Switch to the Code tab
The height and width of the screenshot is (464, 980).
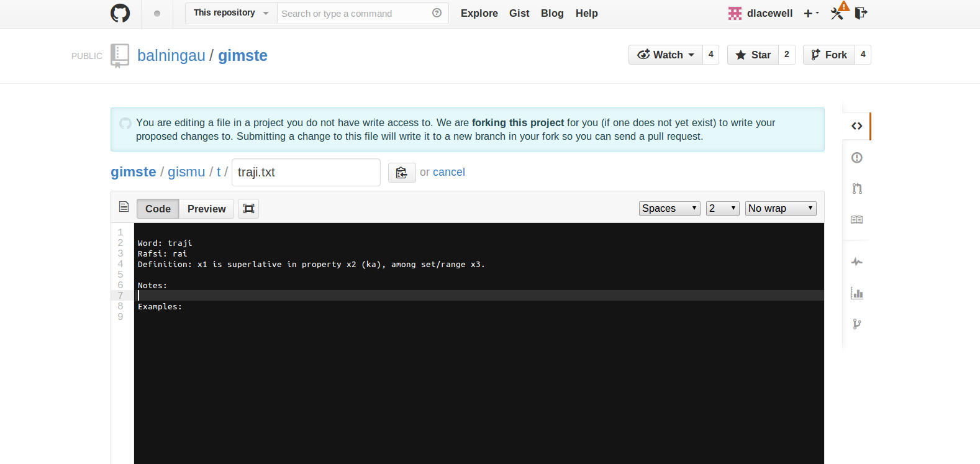coord(158,209)
